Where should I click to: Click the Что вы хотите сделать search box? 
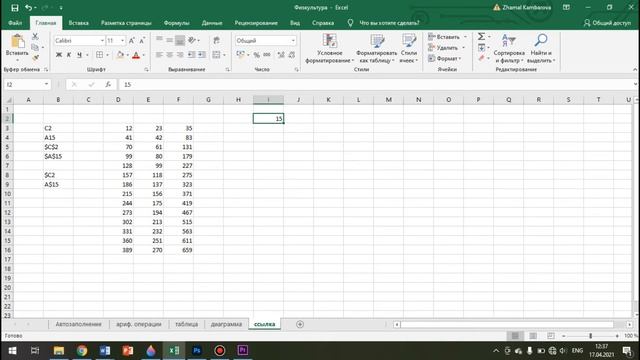389,23
